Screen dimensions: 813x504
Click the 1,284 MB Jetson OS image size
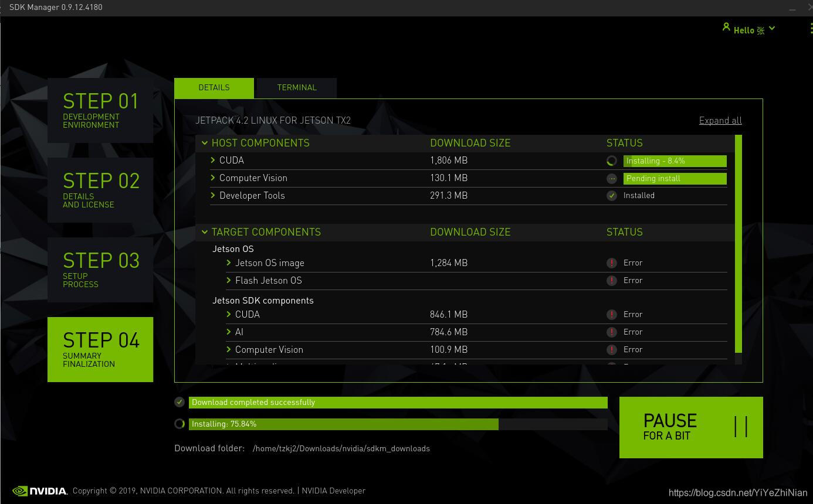coord(449,263)
